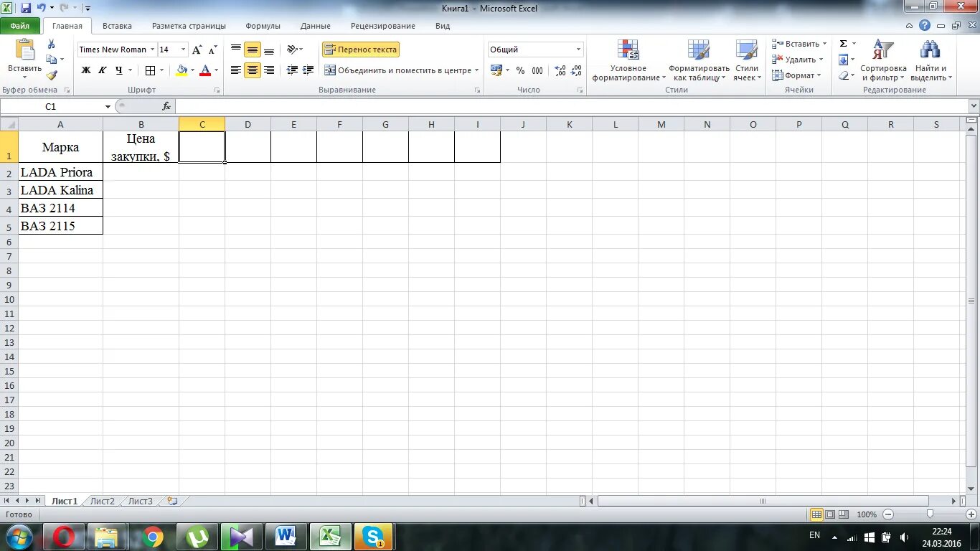
Task: Click the Borders icon
Action: pos(150,70)
